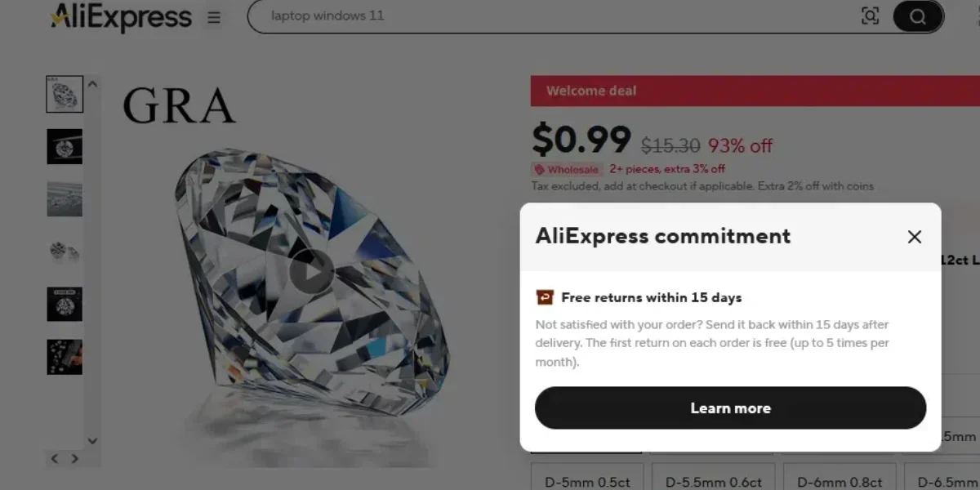Open the hamburger menu beside the logo
The width and height of the screenshot is (980, 490).
[x=212, y=17]
